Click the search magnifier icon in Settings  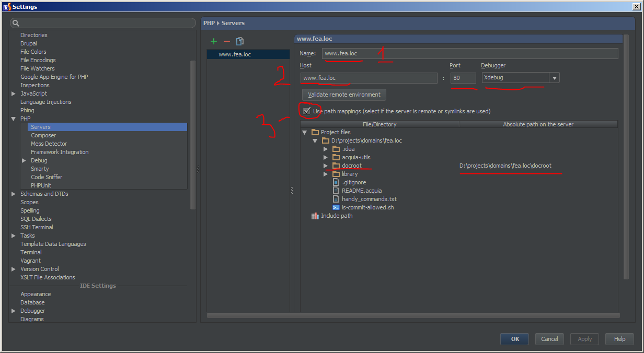point(16,23)
